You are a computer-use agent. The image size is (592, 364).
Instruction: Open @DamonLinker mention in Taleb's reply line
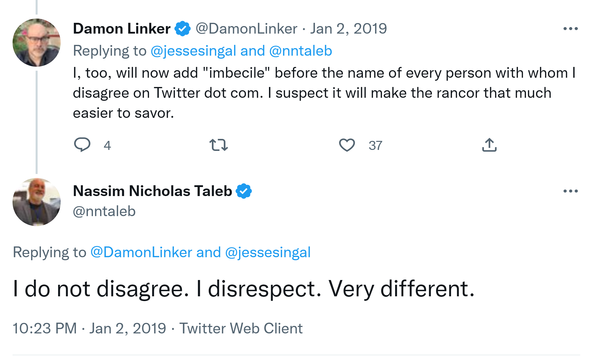click(x=141, y=252)
